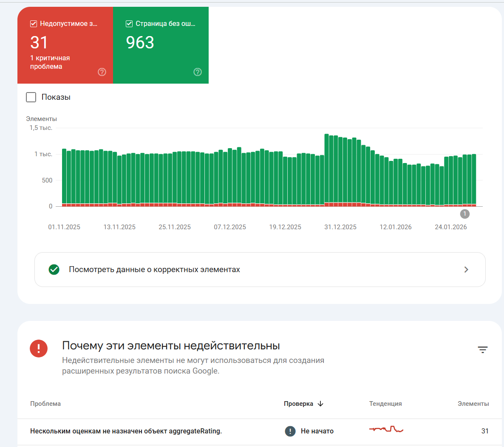Click dark exclamation status icon near 'Не начато'
The width and height of the screenshot is (504, 447).
(290, 431)
